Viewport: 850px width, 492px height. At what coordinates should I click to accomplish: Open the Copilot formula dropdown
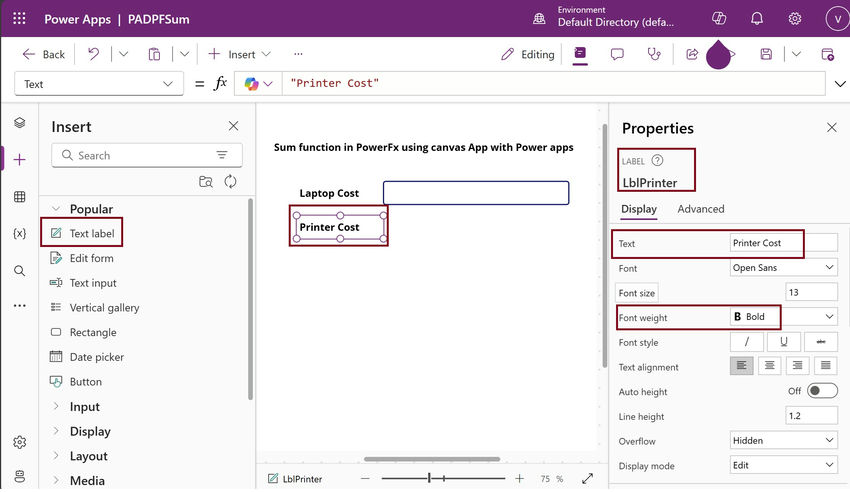pyautogui.click(x=258, y=84)
